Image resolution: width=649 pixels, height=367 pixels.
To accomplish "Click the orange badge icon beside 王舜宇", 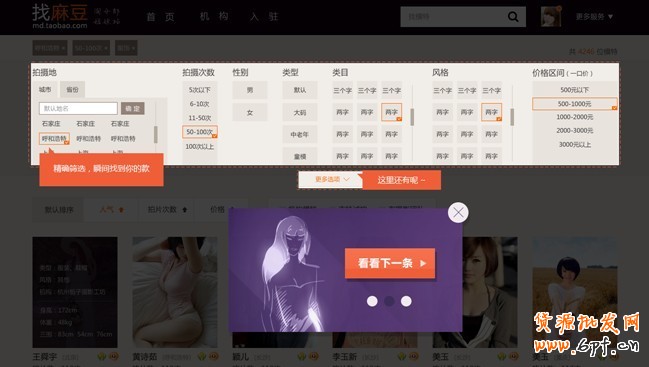I will (113, 356).
